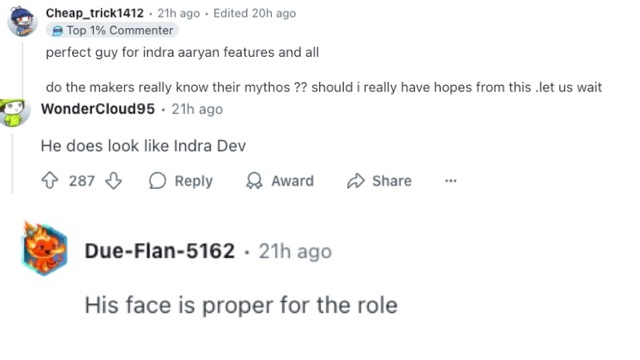
Task: Visit the Cheap_trick1412 username link
Action: click(x=95, y=13)
